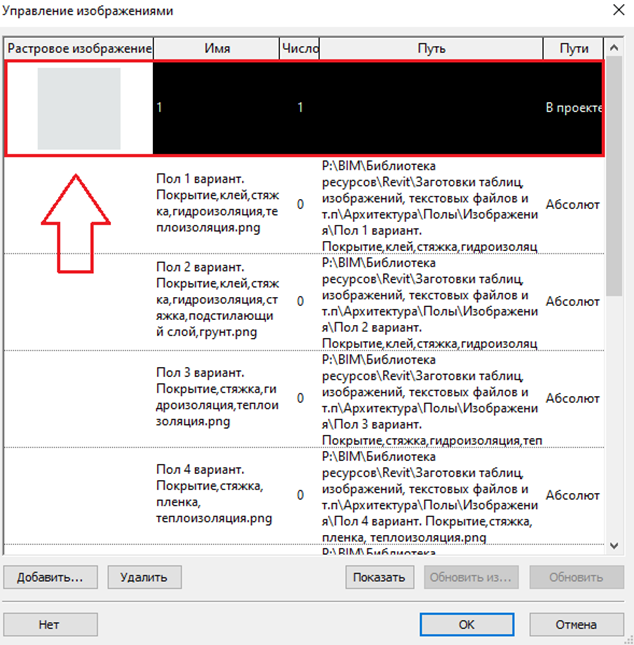
Task: Click Абсолют in the Пол 4 row
Action: [573, 495]
